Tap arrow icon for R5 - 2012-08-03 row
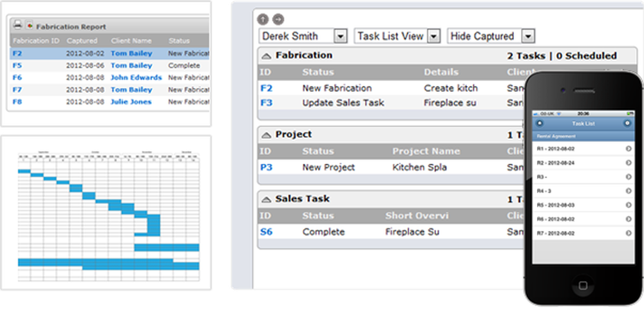The width and height of the screenshot is (644, 310). point(629,205)
